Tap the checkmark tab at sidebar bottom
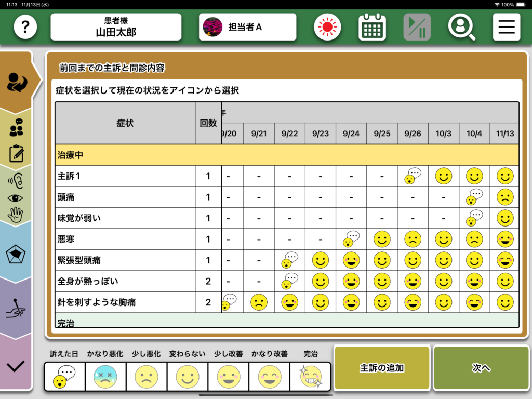The width and height of the screenshot is (532, 399). pyautogui.click(x=16, y=366)
